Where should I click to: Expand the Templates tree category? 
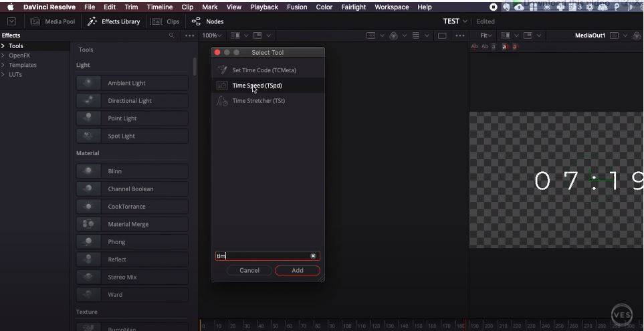pos(3,65)
